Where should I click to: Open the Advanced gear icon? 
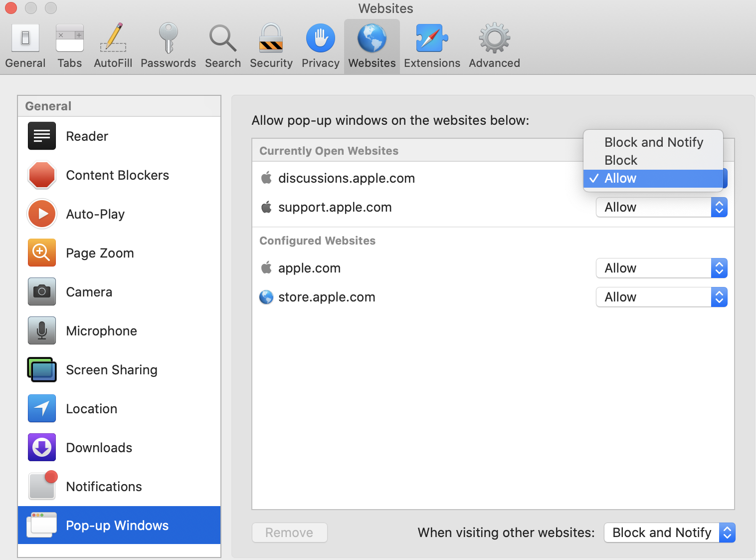pyautogui.click(x=495, y=38)
